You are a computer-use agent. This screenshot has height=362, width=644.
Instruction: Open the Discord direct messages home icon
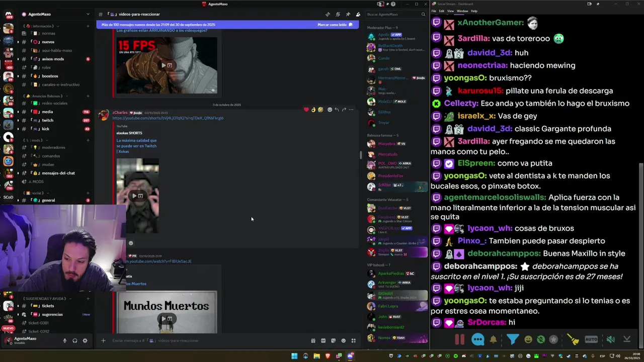[x=8, y=14]
